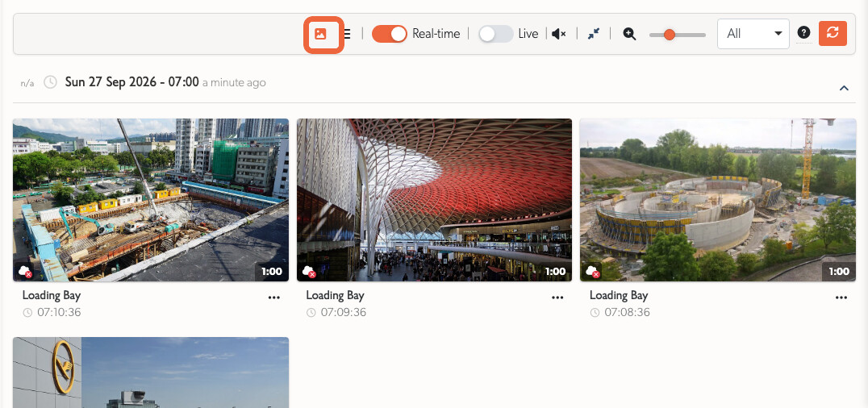Open the help question mark icon

803,33
